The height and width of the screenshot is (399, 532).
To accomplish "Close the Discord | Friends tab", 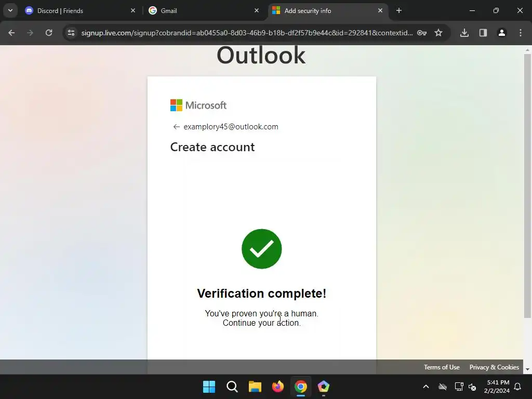I will (133, 11).
